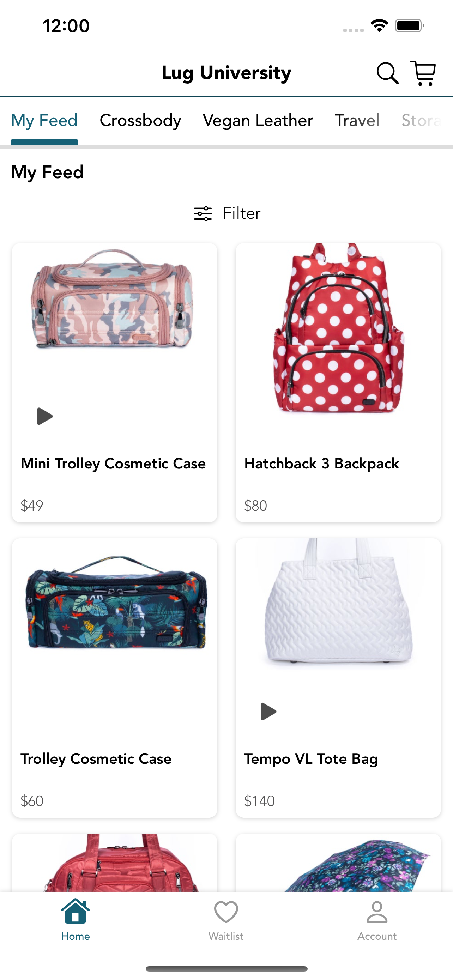The image size is (453, 980).
Task: Play video on Mini Trolley Cosmetic Case
Action: [44, 416]
